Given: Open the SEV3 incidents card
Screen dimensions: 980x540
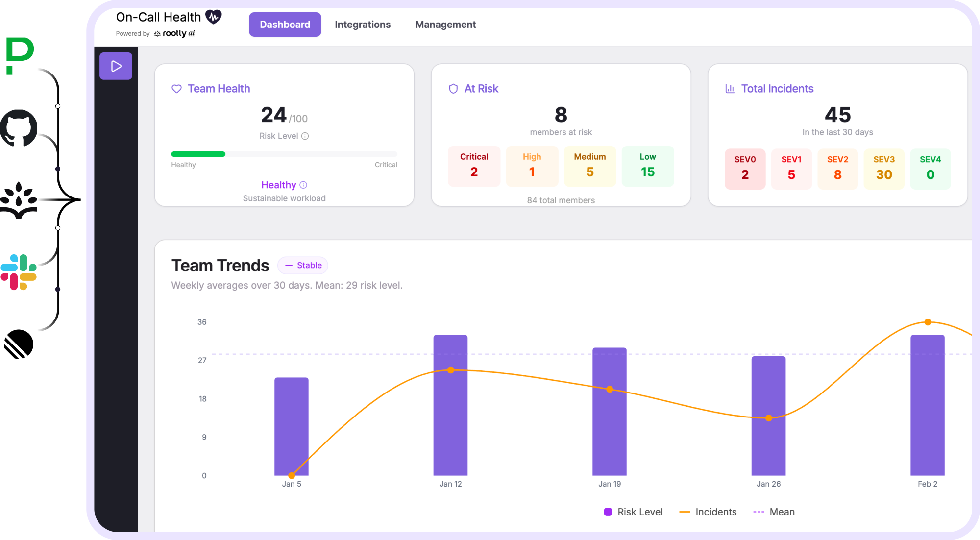Looking at the screenshot, I should (884, 169).
